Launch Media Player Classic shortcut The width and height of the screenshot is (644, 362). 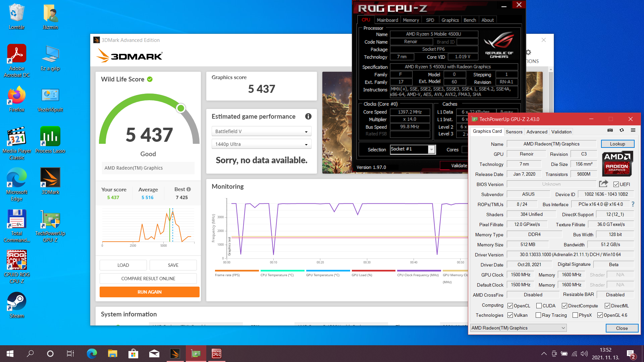(16, 143)
